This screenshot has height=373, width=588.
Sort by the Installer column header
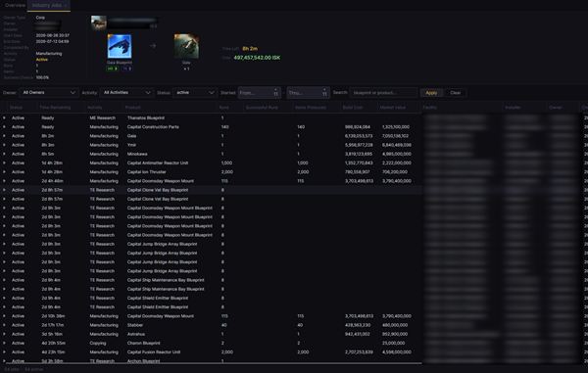coord(513,108)
